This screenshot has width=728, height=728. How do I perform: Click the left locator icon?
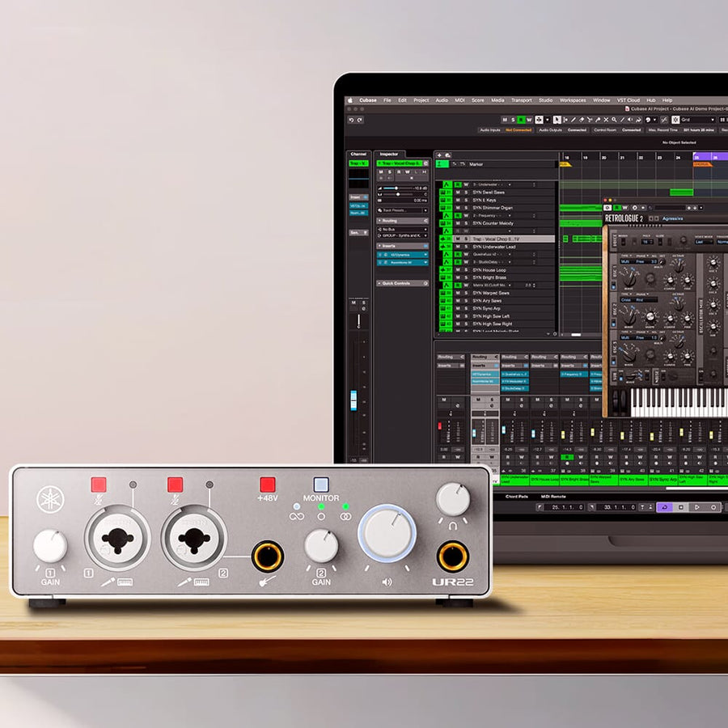pyautogui.click(x=540, y=507)
